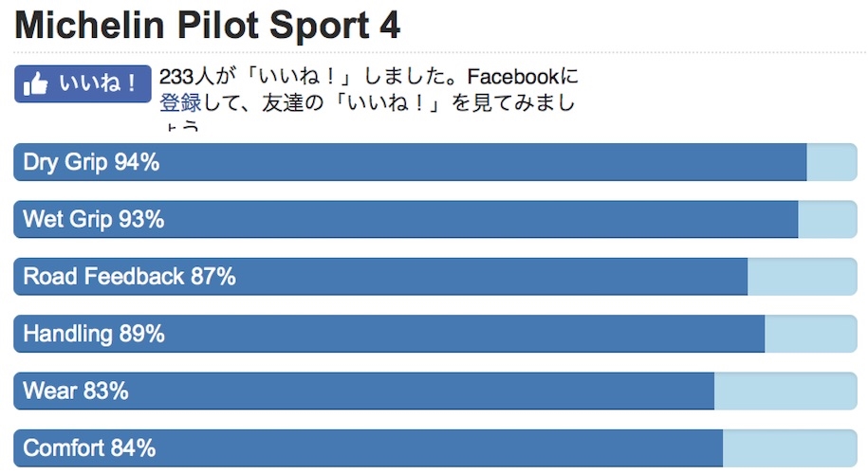
Task: Click the Comfort 84% label
Action: 89,447
